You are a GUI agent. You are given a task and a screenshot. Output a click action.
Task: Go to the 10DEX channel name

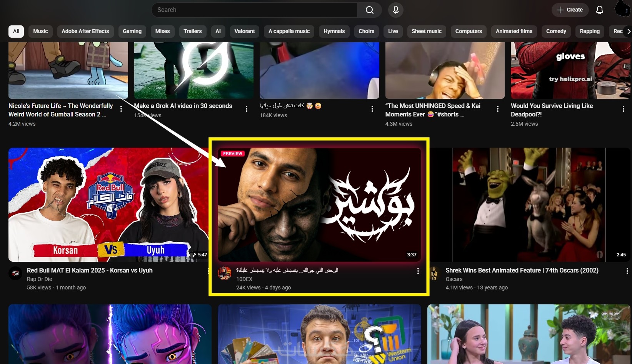pyautogui.click(x=244, y=279)
